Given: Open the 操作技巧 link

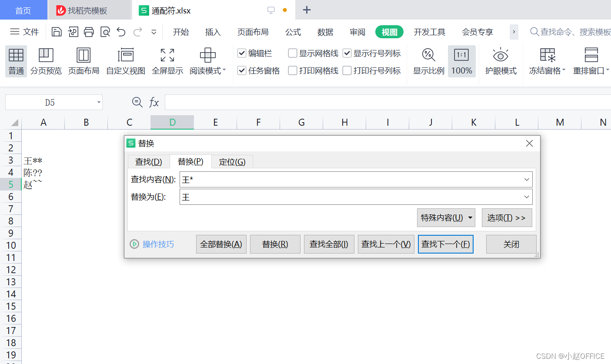Looking at the screenshot, I should coord(158,244).
